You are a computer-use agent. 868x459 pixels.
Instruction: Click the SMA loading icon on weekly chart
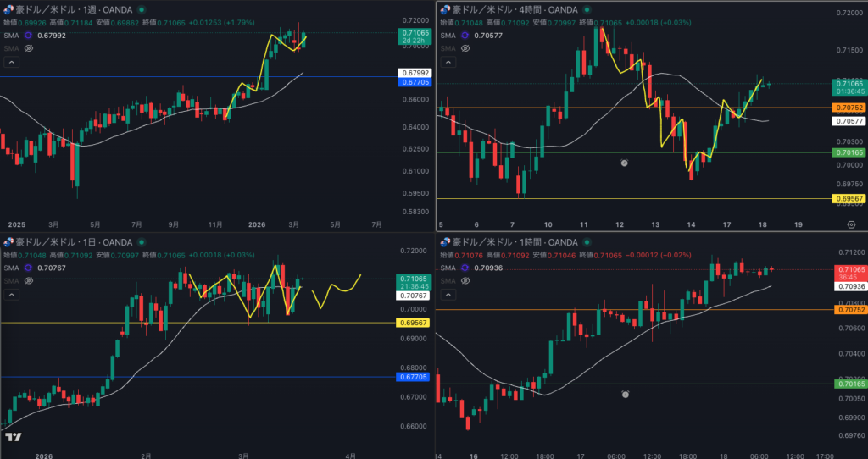click(x=28, y=36)
